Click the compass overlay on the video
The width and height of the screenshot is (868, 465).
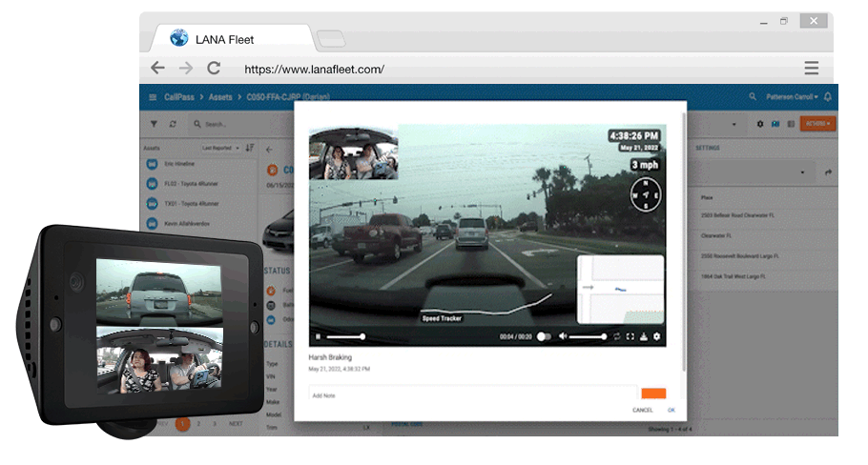pyautogui.click(x=645, y=194)
